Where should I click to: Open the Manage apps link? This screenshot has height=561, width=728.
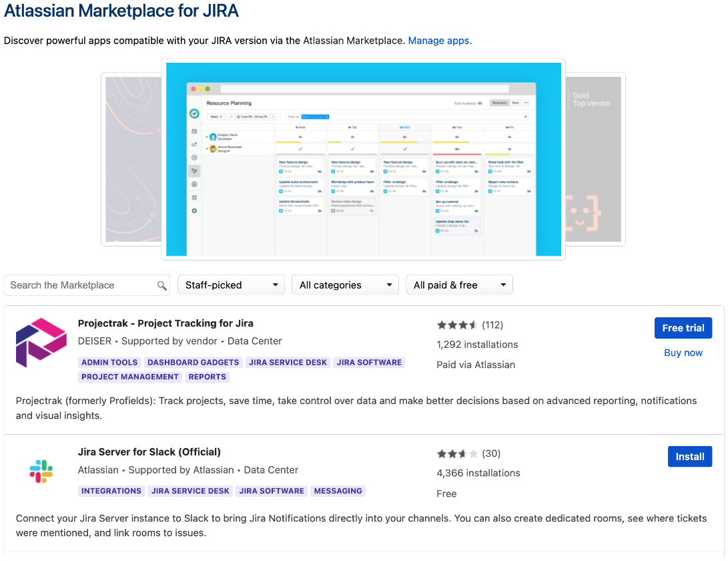(440, 40)
